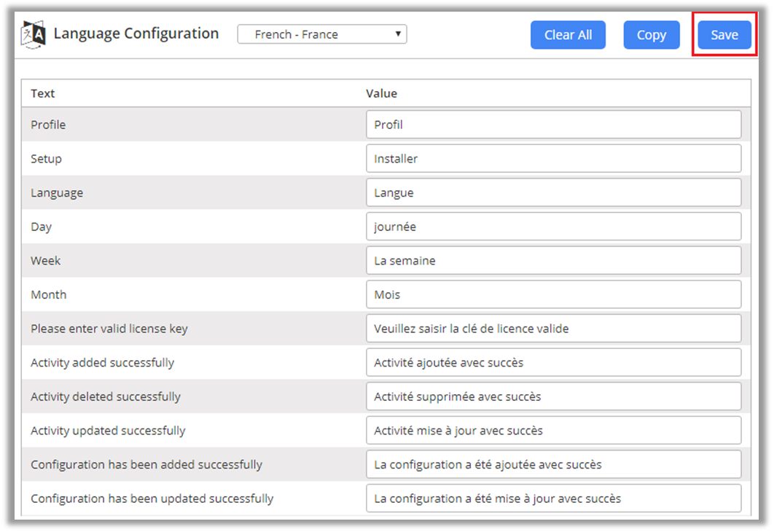Click the Clear All button
This screenshot has width=774, height=532.
[x=568, y=35]
